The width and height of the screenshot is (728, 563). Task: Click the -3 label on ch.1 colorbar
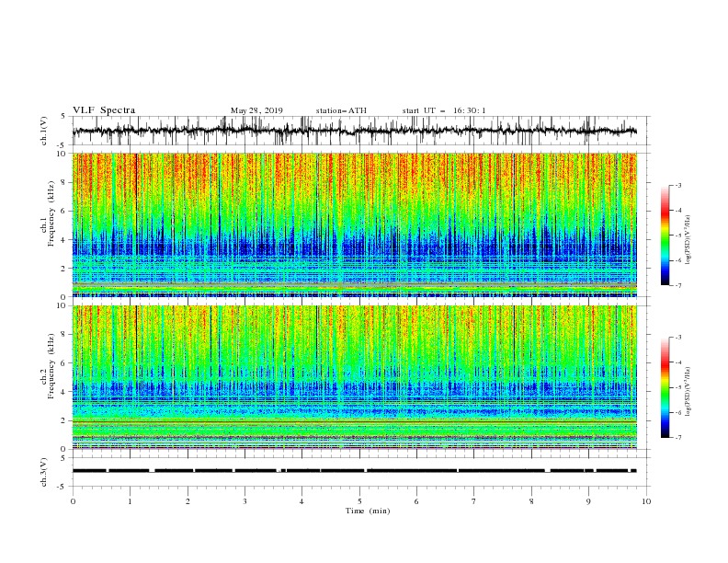678,185
